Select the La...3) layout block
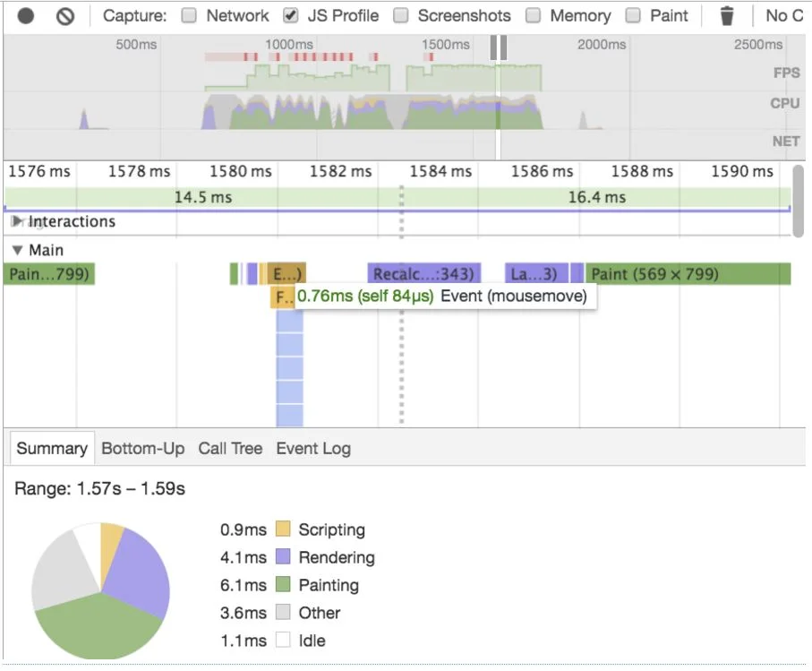This screenshot has width=812, height=671. coord(536,273)
